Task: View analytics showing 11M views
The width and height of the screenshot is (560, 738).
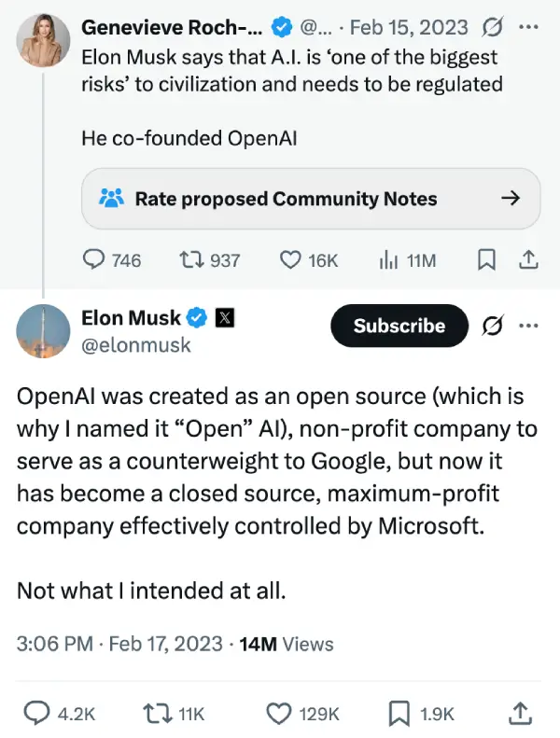Action: tap(389, 260)
